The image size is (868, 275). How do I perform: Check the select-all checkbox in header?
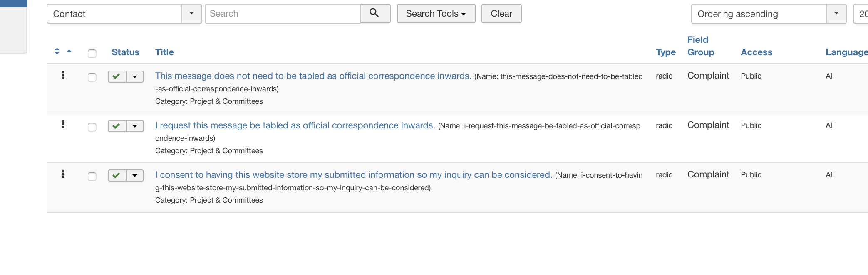pos(92,53)
